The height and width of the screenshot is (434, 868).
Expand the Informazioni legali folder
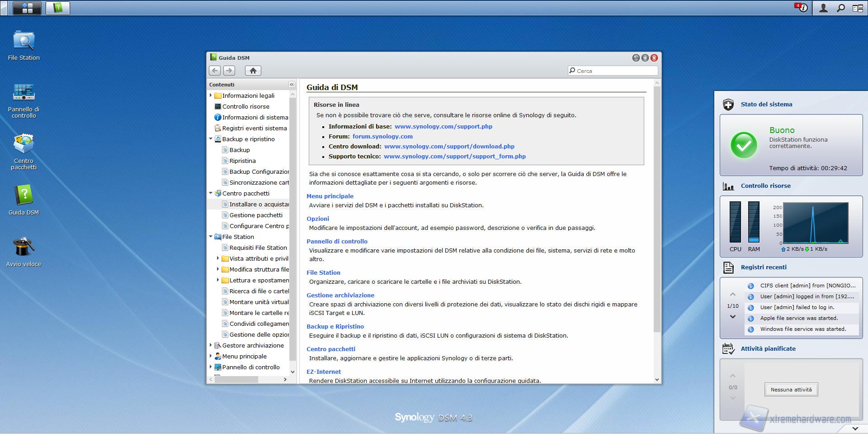[x=211, y=95]
